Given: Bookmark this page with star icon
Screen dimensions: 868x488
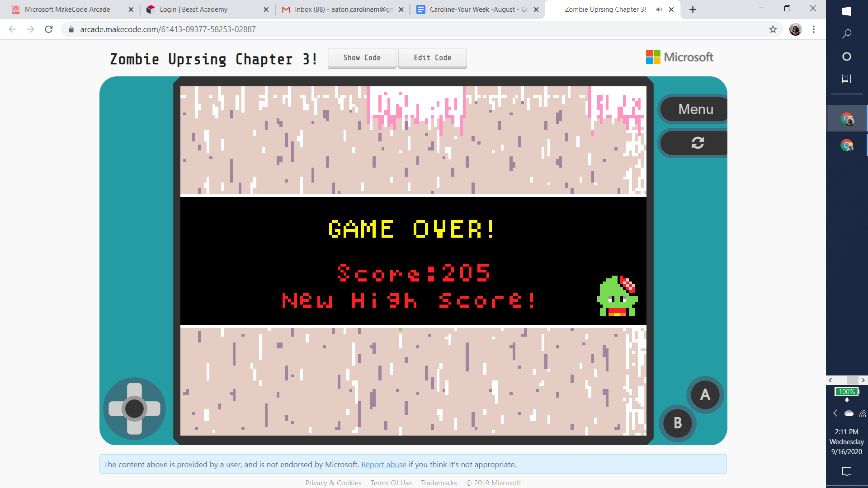Looking at the screenshot, I should coord(773,29).
